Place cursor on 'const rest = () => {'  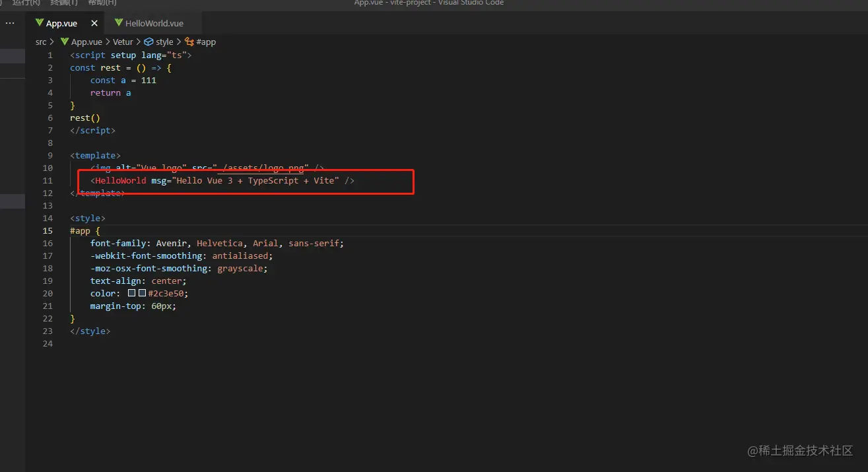click(121, 67)
